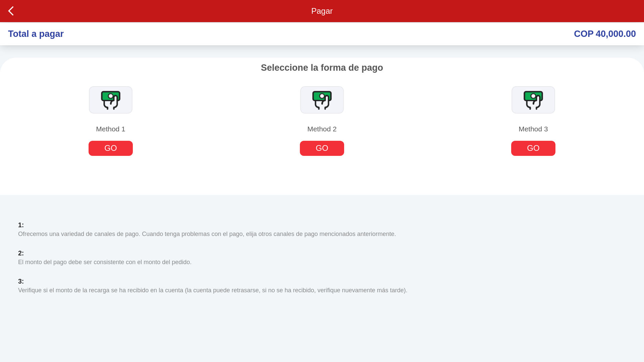The image size is (644, 362).
Task: Click the Total a pagar label
Action: pos(36,34)
